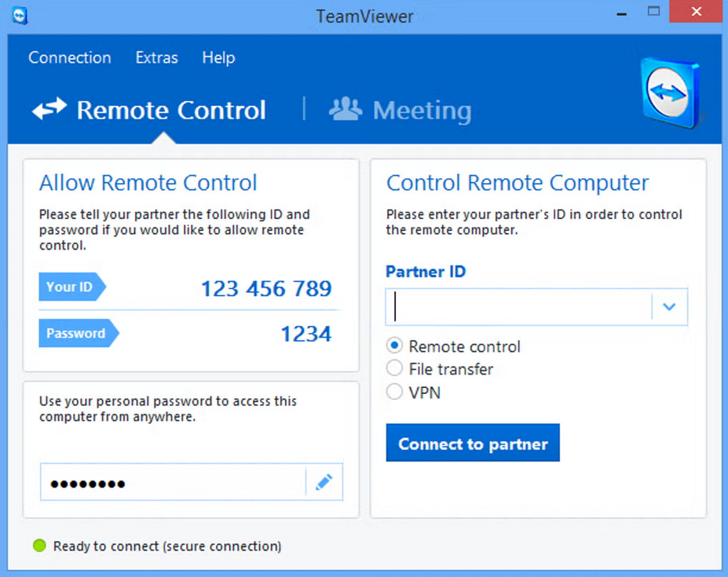Switch to the Meeting tab
Screen dimensions: 728x577
tap(401, 110)
